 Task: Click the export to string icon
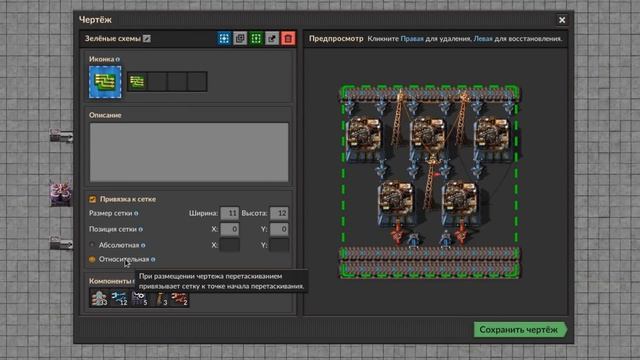pos(272,38)
